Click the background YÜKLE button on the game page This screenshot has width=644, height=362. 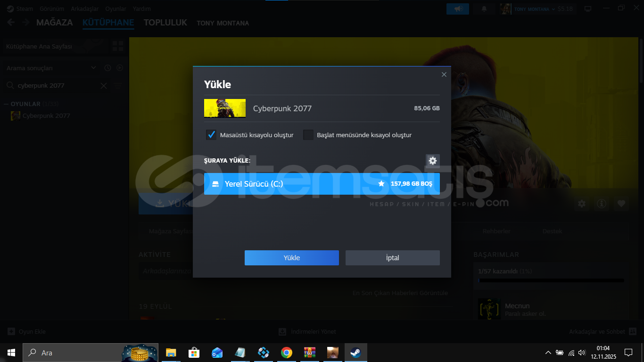coord(165,203)
